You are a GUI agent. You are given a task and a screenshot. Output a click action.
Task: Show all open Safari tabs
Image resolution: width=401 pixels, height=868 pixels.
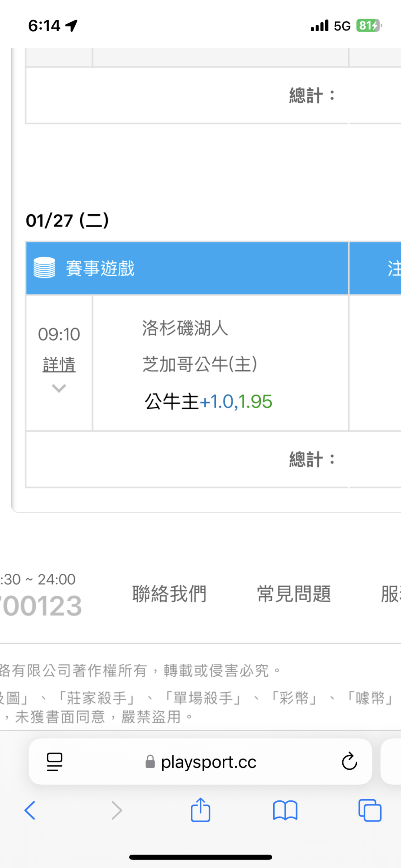coord(370,810)
